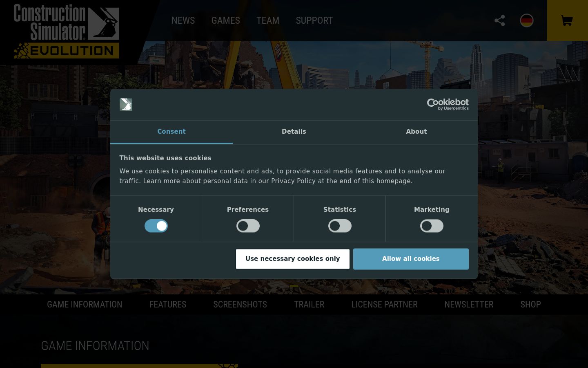The width and height of the screenshot is (588, 368).
Task: Toggle the Necessary cookies switch
Action: [x=156, y=226]
